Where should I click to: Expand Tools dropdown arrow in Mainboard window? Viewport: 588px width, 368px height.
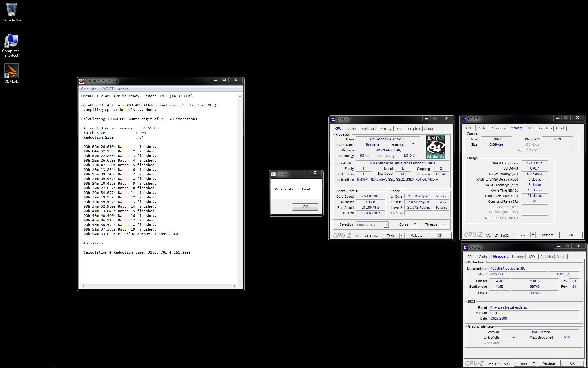coord(534,363)
